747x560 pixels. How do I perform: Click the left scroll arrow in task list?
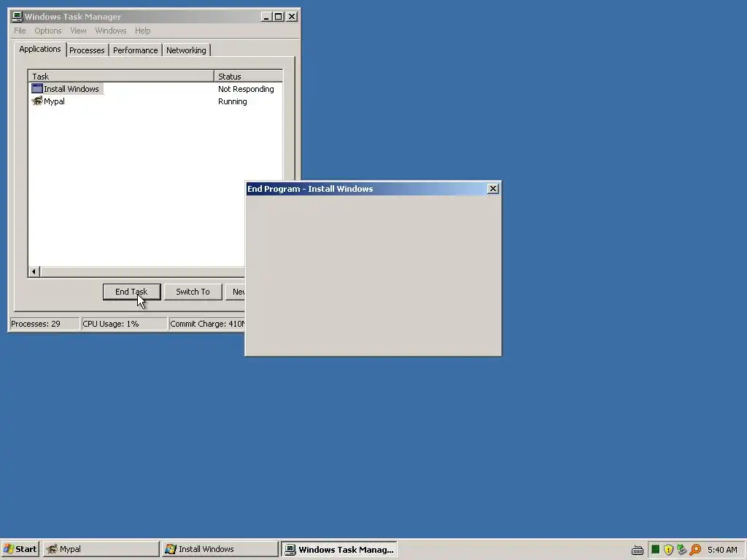pos(34,271)
